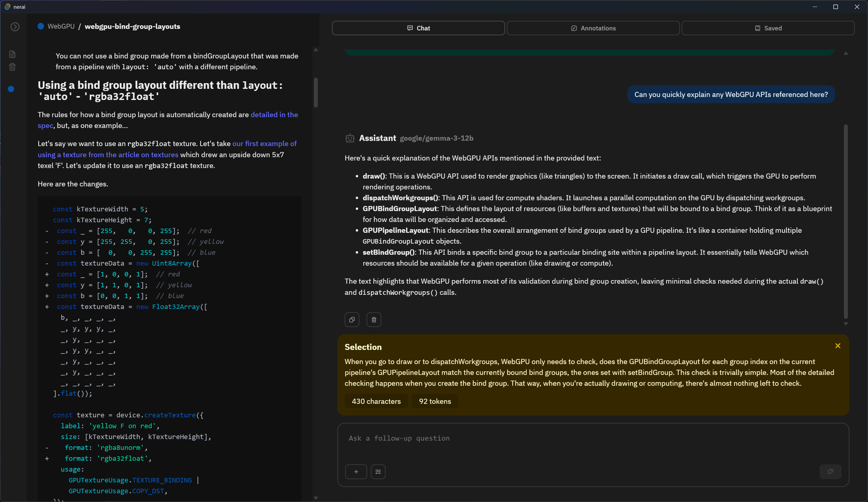This screenshot has height=502, width=868.
Task: Expand the conversation sidebar with the arrow
Action: (15, 27)
